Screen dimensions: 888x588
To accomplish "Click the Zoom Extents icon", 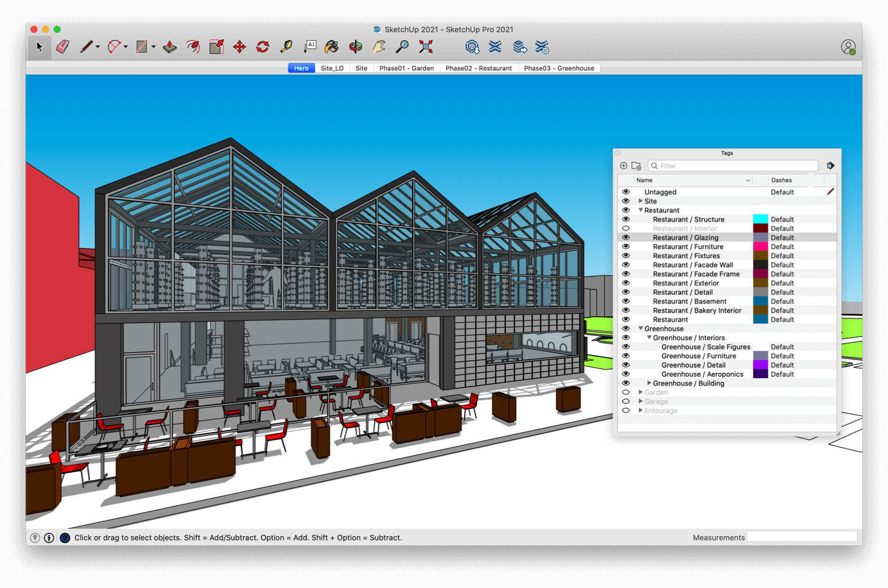I will 424,46.
